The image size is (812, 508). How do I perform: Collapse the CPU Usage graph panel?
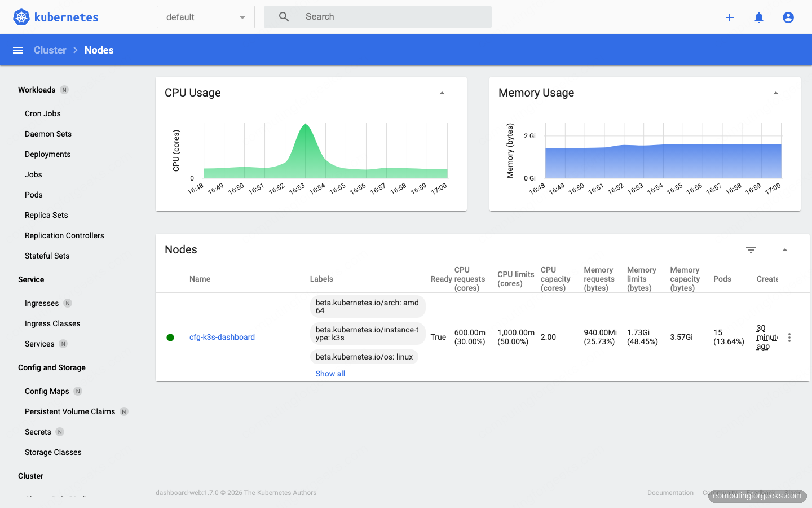tap(442, 91)
